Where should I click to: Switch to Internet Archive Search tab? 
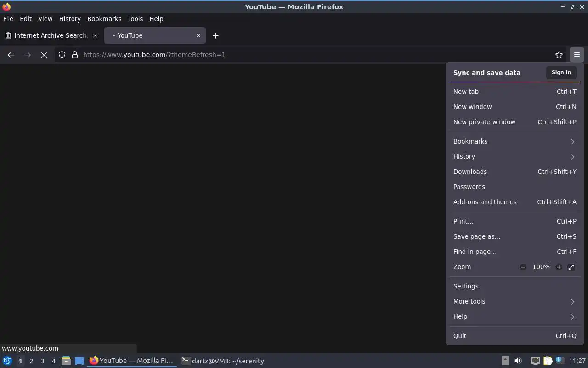51,35
